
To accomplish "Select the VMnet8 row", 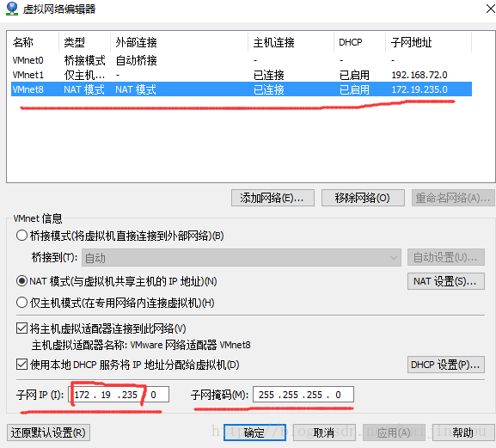I will [x=242, y=89].
